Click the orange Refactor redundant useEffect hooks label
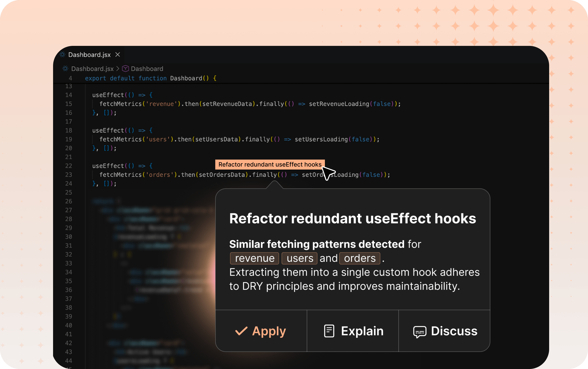 point(270,165)
